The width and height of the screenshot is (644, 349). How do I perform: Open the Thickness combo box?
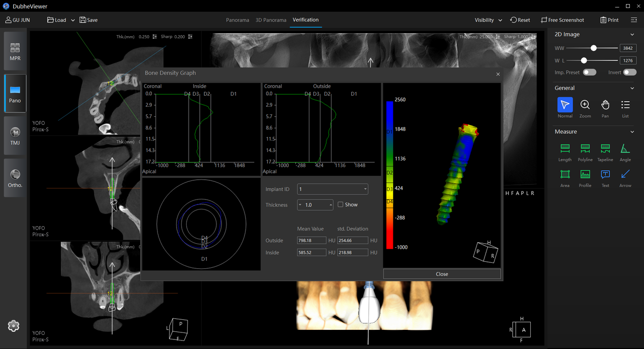[315, 205]
